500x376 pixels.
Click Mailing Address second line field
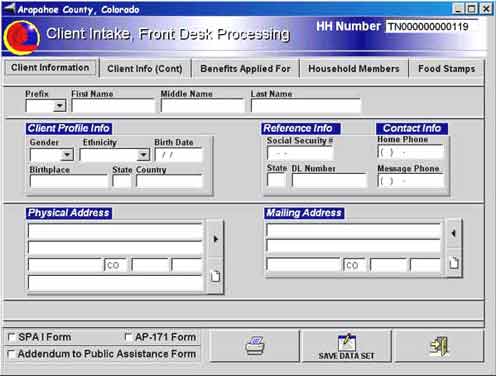pos(354,246)
